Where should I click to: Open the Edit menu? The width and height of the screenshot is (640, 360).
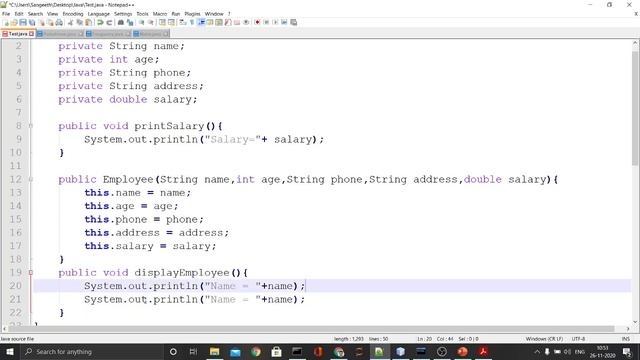pyautogui.click(x=19, y=14)
